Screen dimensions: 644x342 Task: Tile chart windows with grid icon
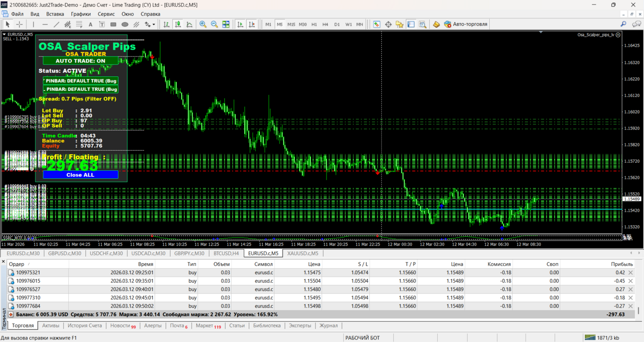point(226,24)
